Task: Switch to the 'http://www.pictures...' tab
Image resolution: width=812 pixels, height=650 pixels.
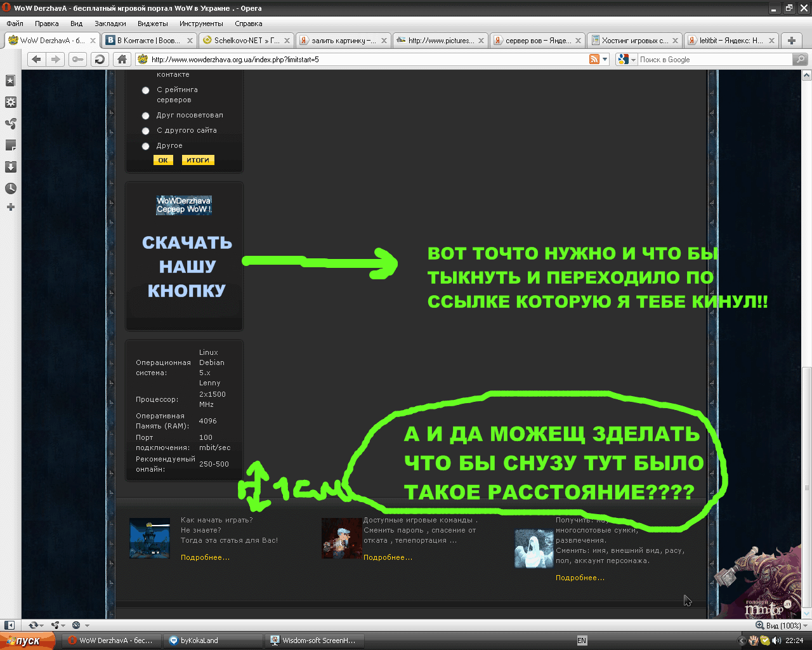Action: [x=440, y=40]
